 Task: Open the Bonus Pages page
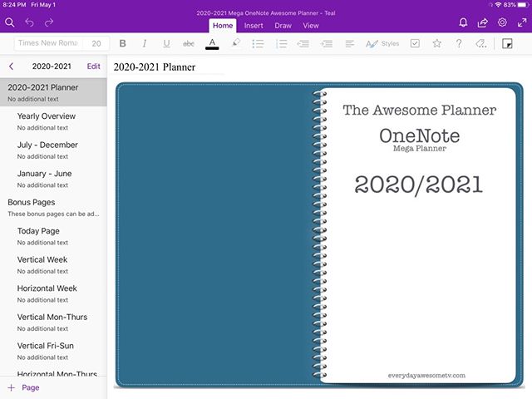pyautogui.click(x=53, y=207)
